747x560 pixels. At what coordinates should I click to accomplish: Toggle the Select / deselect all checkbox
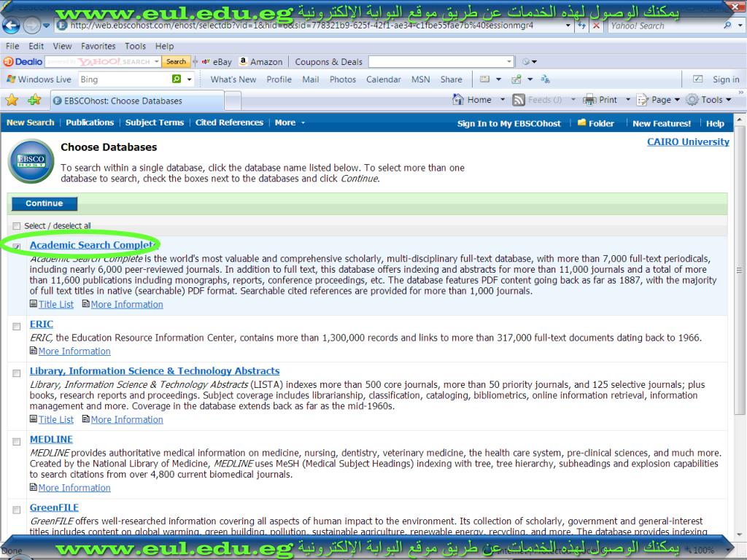coord(17,226)
